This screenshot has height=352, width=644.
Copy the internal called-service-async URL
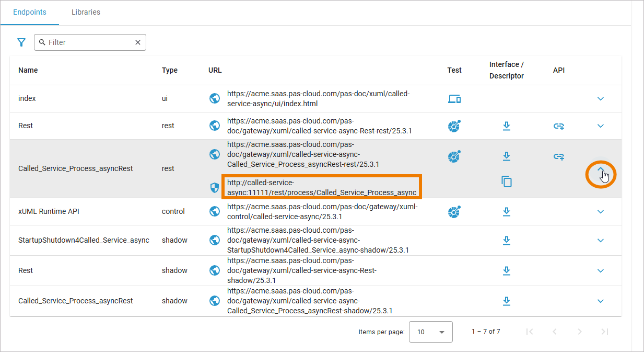click(506, 181)
